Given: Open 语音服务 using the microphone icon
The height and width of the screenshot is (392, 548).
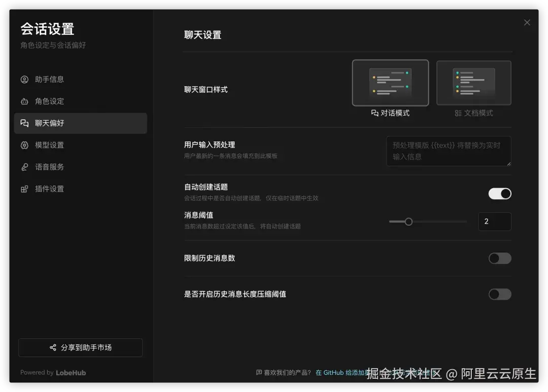Looking at the screenshot, I should click(24, 167).
